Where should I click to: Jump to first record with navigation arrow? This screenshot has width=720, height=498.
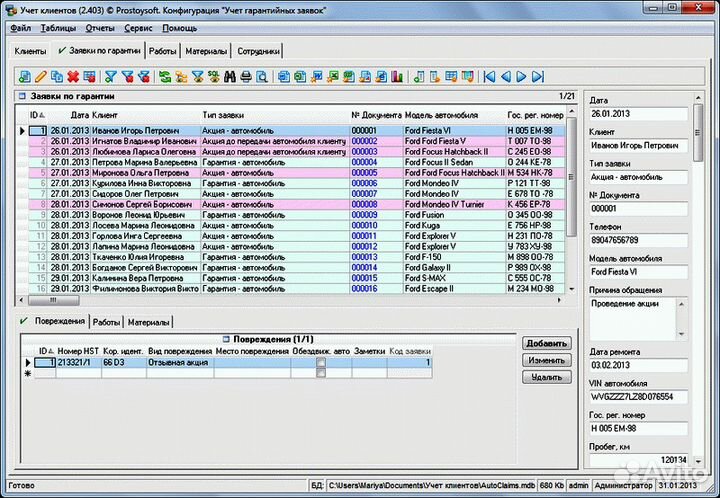488,76
